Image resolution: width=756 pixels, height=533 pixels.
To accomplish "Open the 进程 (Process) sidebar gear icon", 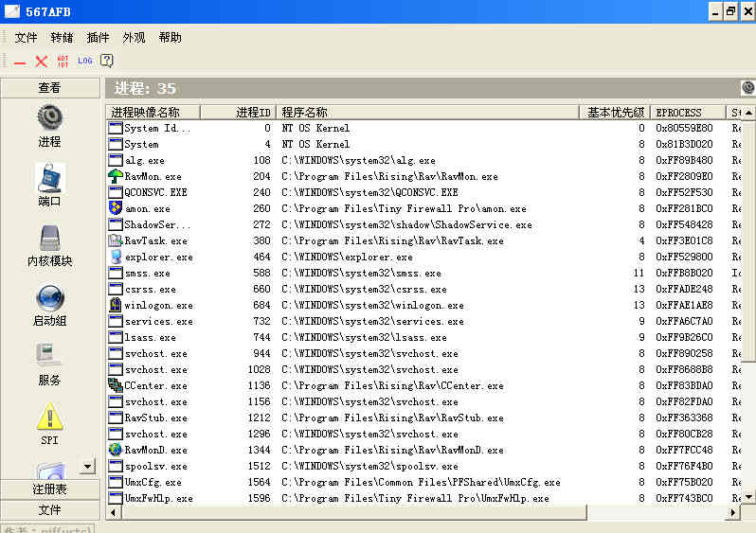I will [49, 117].
